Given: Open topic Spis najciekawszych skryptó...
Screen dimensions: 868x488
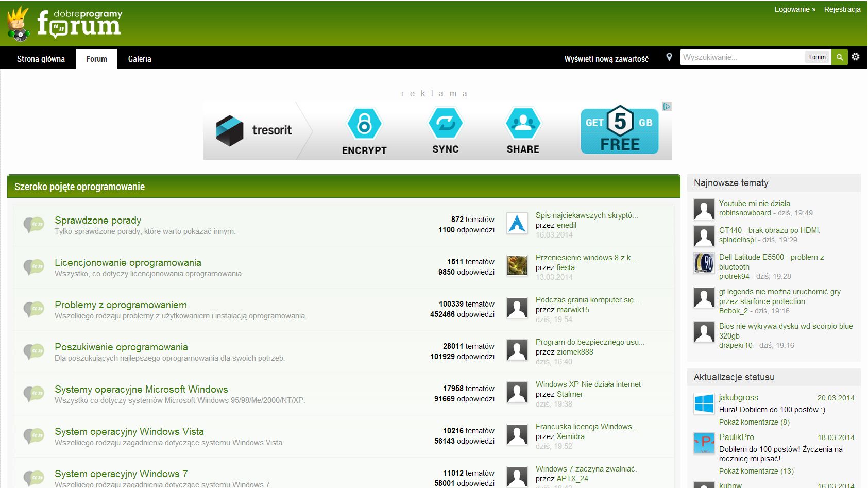Looking at the screenshot, I should coord(587,215).
